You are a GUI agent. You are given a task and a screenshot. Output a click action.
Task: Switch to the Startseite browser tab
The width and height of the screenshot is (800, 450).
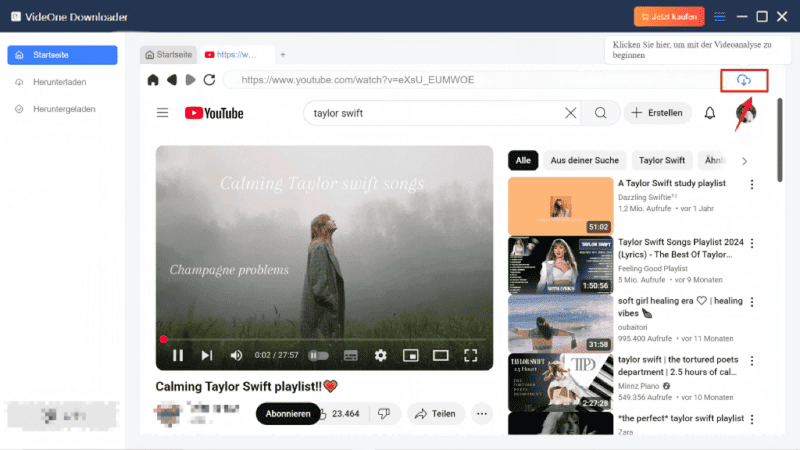point(169,54)
